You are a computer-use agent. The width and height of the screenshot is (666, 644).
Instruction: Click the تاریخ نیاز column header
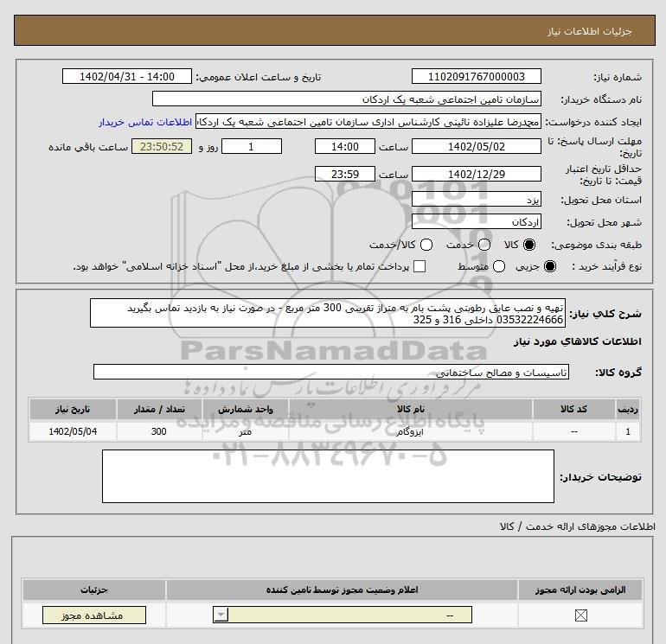(73, 409)
